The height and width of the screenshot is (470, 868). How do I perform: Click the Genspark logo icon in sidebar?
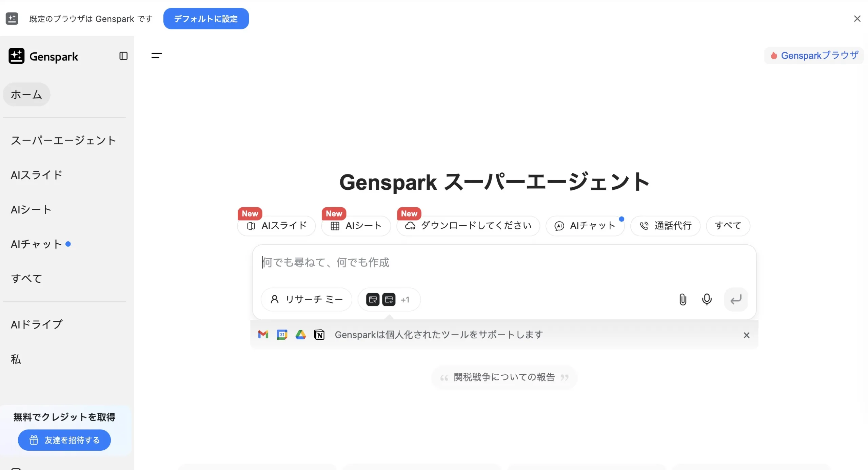coord(16,56)
